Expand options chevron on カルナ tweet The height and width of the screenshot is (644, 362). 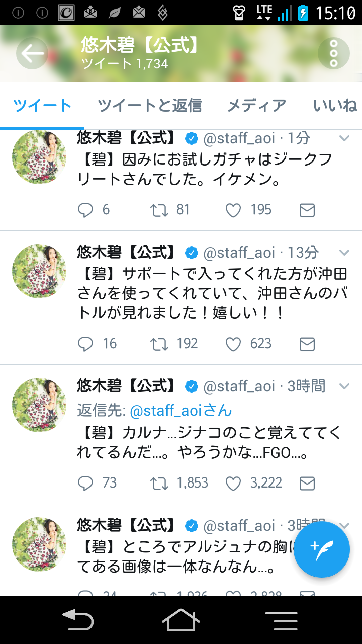point(344,386)
